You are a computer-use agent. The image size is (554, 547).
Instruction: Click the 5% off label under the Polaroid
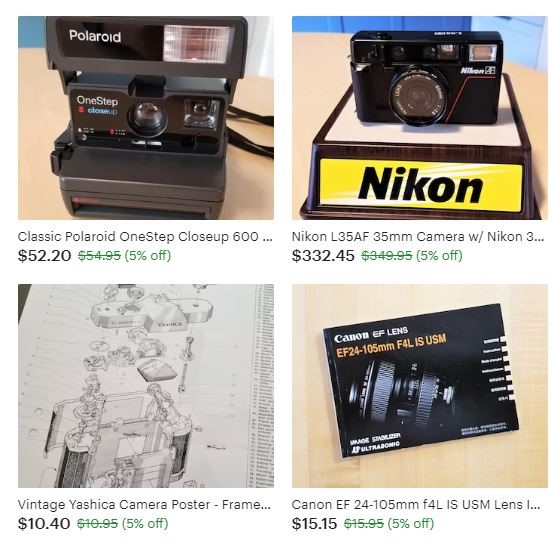coord(148,255)
